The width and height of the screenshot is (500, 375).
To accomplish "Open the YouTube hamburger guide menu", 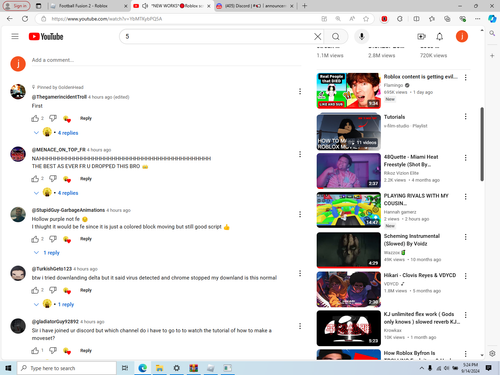I will point(15,36).
